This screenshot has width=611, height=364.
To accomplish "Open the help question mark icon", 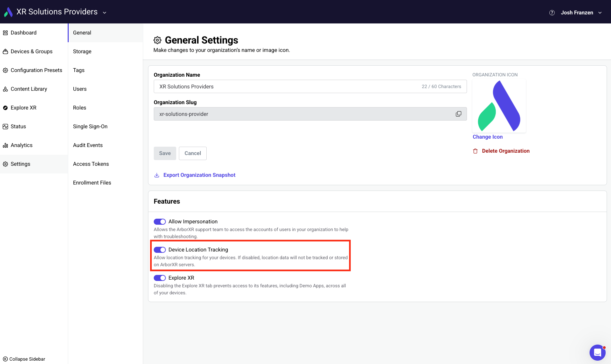I will [x=552, y=13].
